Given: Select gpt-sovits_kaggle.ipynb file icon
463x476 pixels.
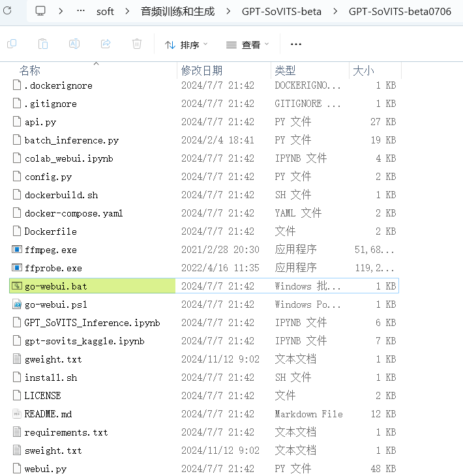Looking at the screenshot, I should tap(17, 340).
